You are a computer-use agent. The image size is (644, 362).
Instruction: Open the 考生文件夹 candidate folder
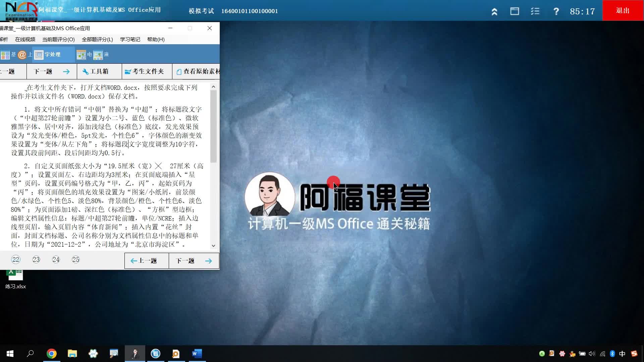147,71
